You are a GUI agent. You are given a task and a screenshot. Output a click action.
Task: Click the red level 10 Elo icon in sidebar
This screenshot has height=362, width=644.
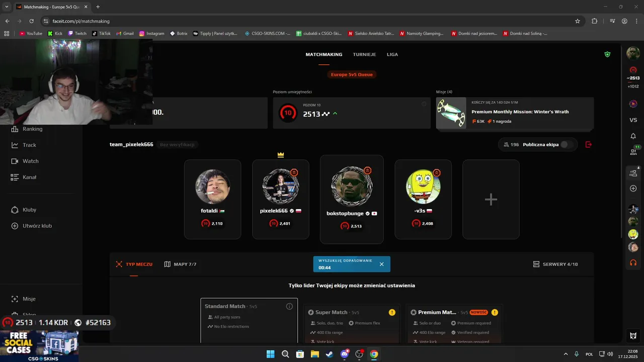[633, 70]
